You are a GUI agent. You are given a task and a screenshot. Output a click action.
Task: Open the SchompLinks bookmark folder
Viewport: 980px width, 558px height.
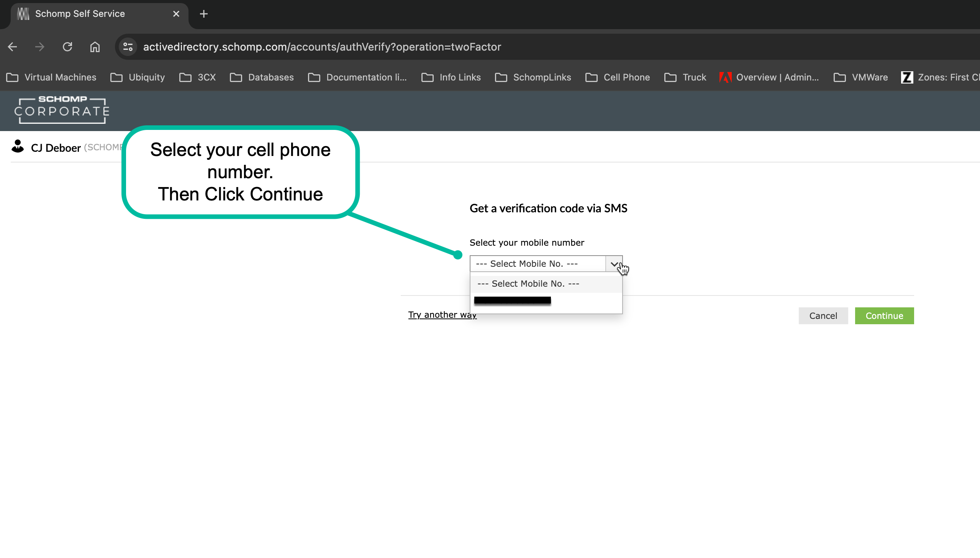pyautogui.click(x=533, y=77)
